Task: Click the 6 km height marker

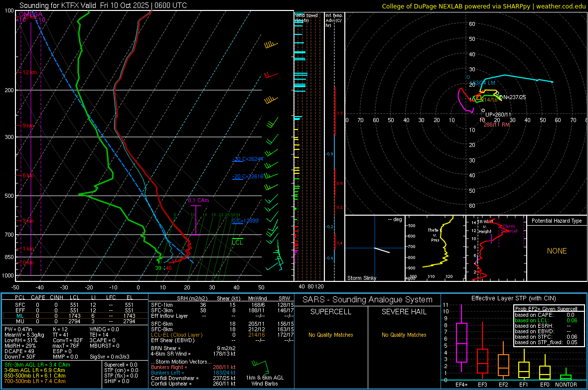Action: [28, 175]
